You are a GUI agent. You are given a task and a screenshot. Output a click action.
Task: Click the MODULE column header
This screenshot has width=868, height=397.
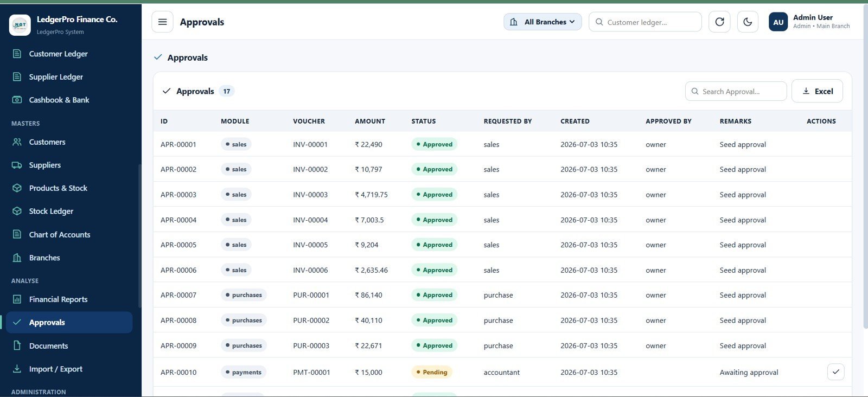[235, 121]
